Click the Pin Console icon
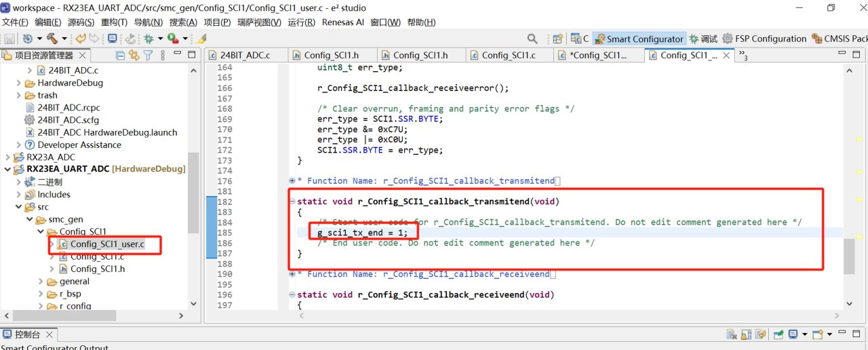Viewport: 868px width, 350px height. [x=778, y=334]
